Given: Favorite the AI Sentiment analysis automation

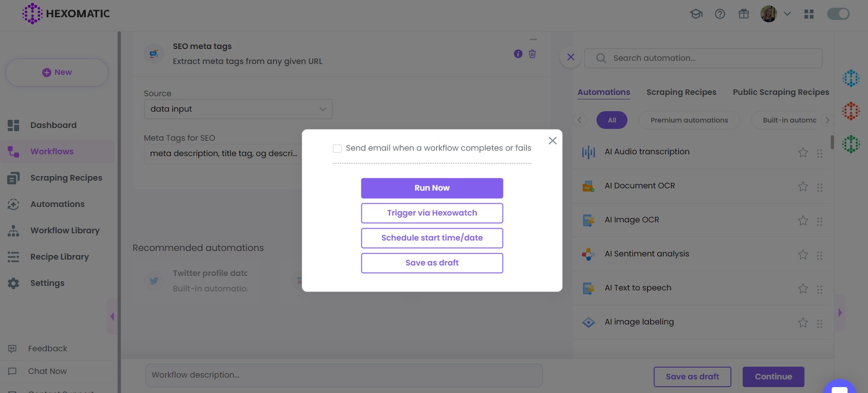Looking at the screenshot, I should pyautogui.click(x=803, y=255).
